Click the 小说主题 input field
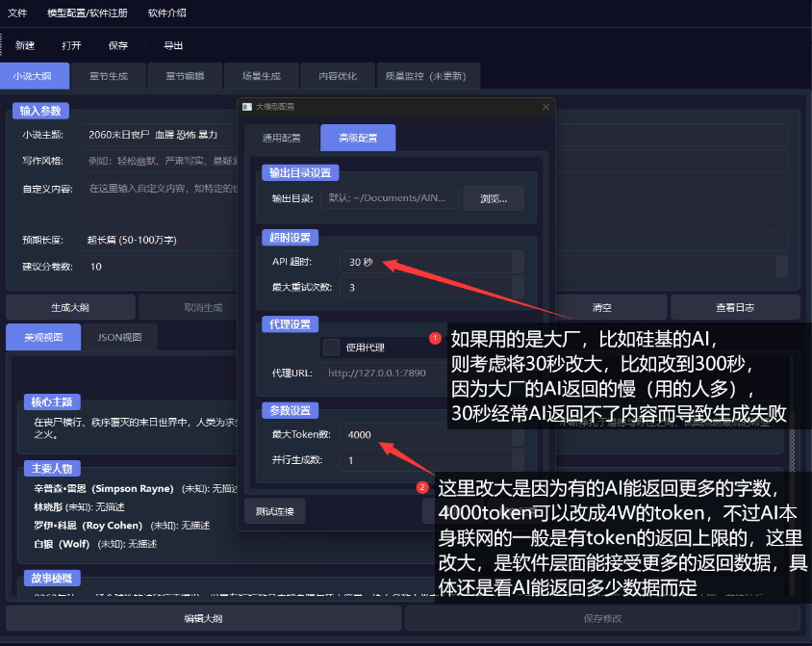 pos(434,135)
